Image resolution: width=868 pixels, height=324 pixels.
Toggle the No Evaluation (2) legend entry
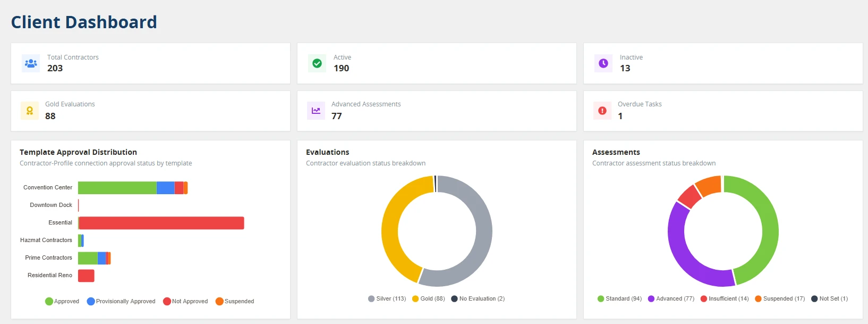pos(478,298)
